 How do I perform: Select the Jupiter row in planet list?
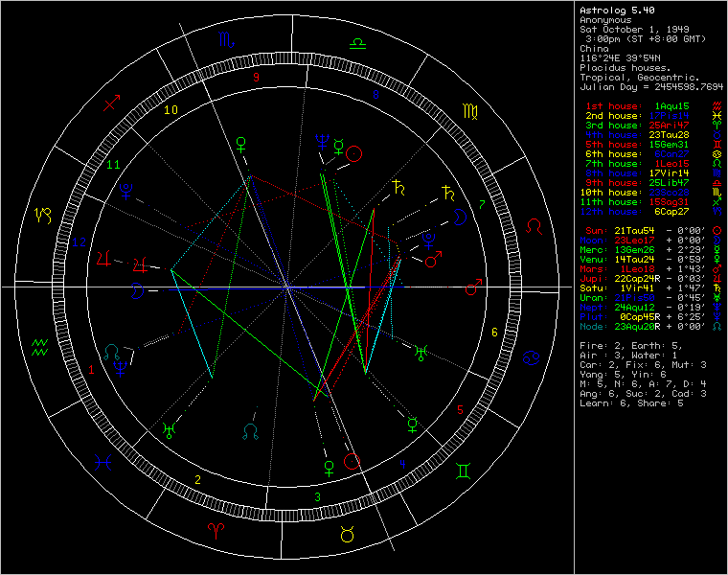(647, 279)
